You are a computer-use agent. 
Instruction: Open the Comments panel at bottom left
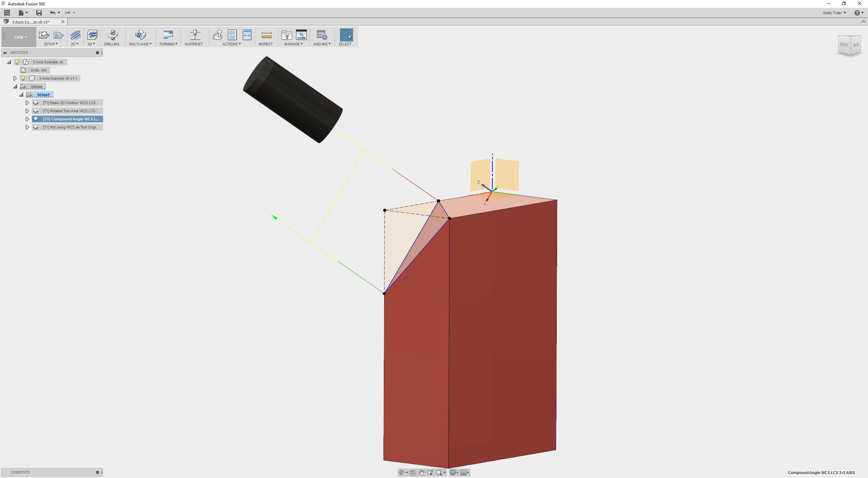(x=20, y=472)
